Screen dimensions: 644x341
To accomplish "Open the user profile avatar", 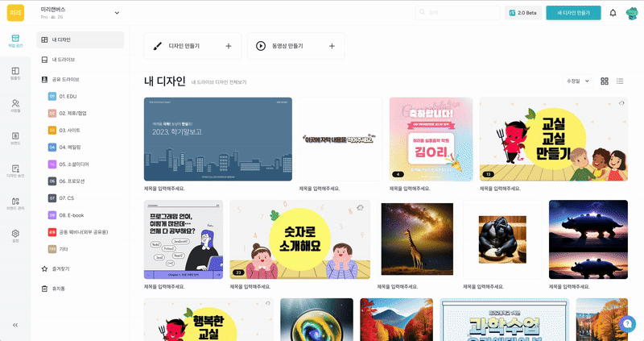I will pyautogui.click(x=630, y=13).
